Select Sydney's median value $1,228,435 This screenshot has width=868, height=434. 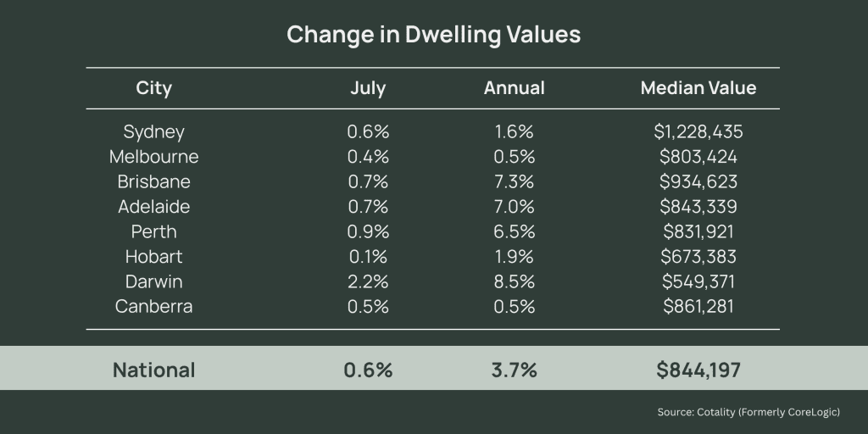tap(699, 132)
